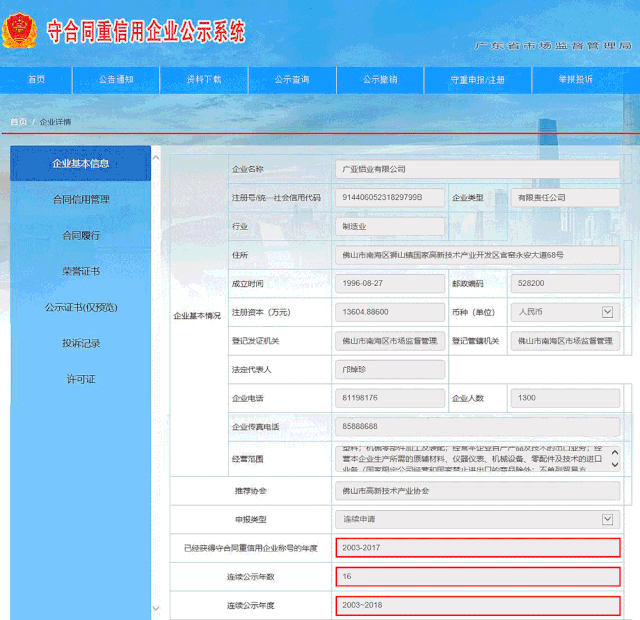The image size is (640, 620).
Task: Click the sidebar scroll-down arrow
Action: (157, 608)
